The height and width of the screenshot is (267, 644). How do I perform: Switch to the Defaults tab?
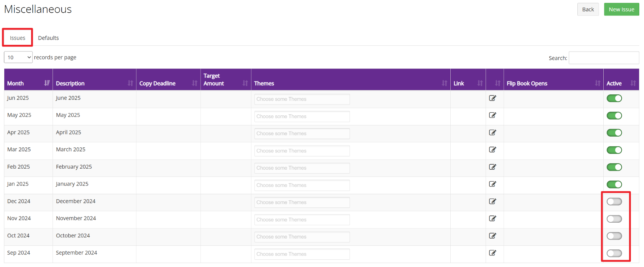click(48, 38)
